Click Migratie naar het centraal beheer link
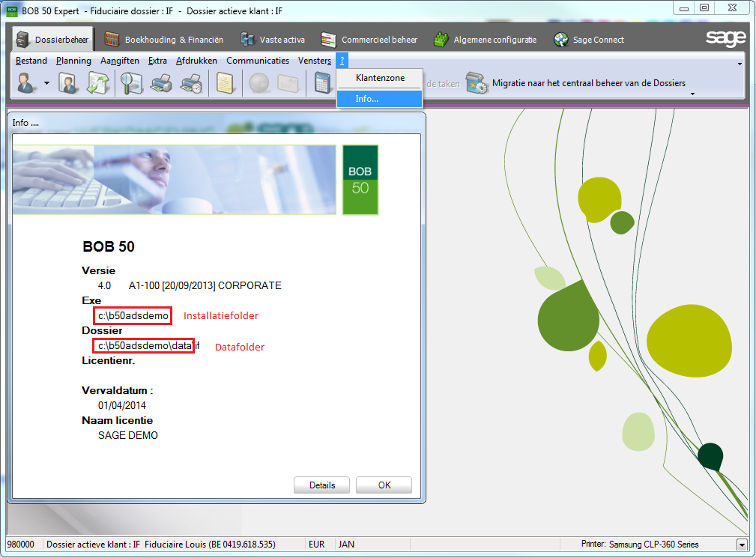 click(589, 83)
